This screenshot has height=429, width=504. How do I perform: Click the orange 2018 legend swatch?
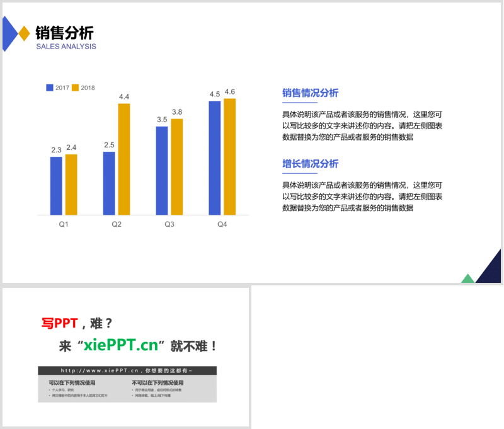76,88
